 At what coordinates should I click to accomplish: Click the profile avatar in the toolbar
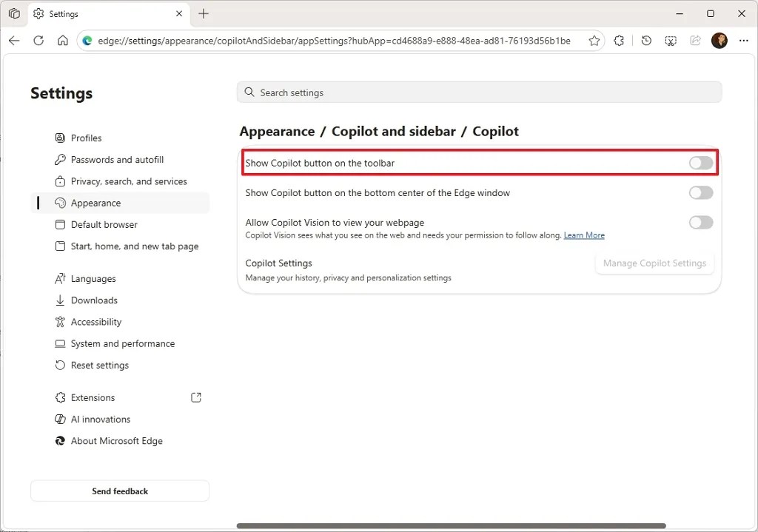pyautogui.click(x=720, y=41)
